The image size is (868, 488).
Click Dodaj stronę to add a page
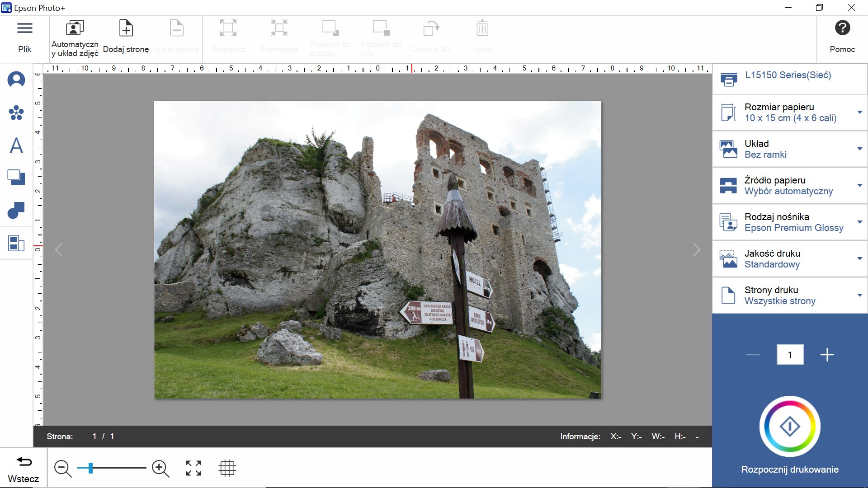[126, 36]
